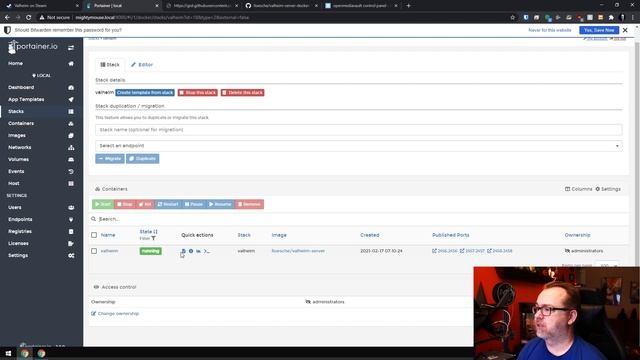Click the Pause container button
This screenshot has height=360, width=640.
pos(193,204)
